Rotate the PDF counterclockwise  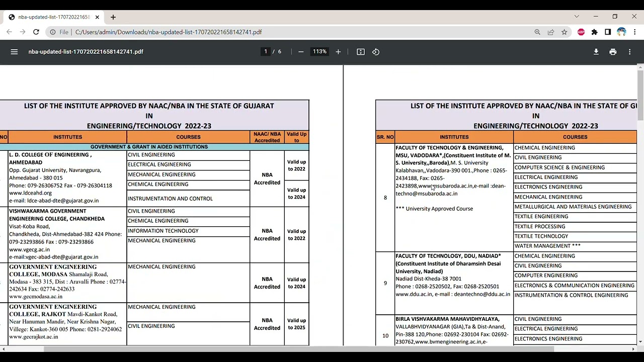376,52
